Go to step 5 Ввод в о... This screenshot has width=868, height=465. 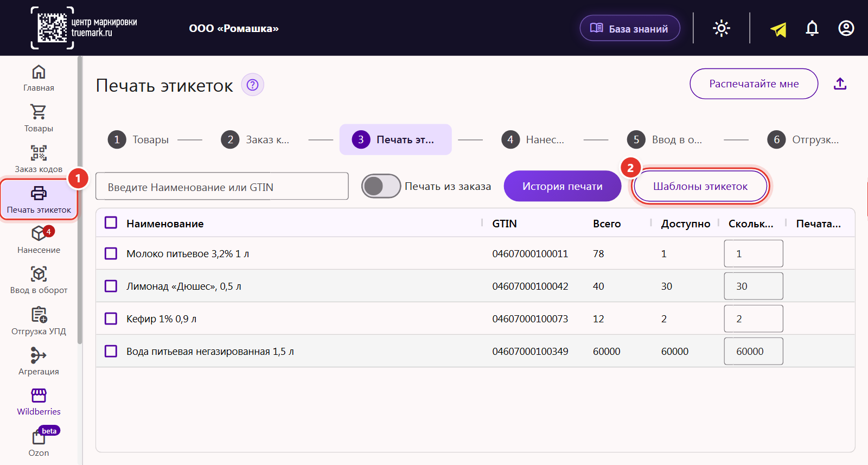point(665,139)
